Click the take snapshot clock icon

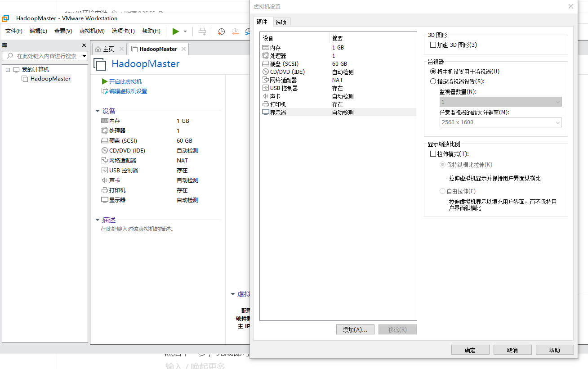coord(222,31)
